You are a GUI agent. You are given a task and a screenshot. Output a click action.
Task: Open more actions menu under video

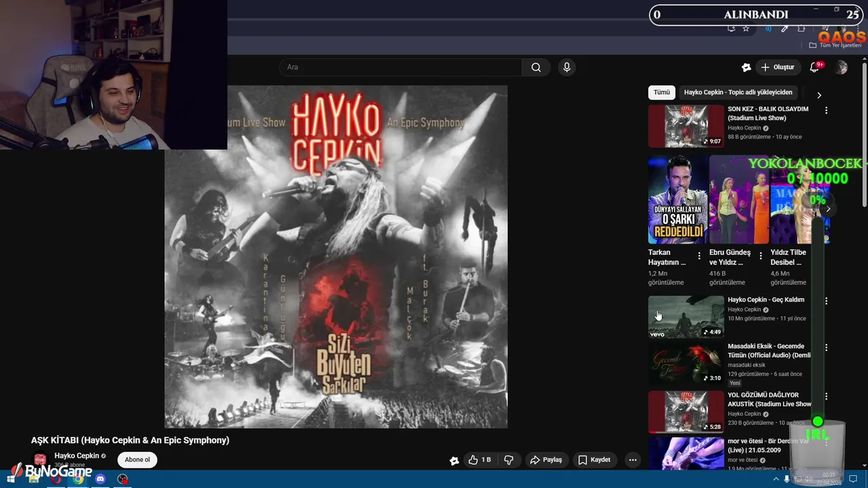(x=633, y=460)
